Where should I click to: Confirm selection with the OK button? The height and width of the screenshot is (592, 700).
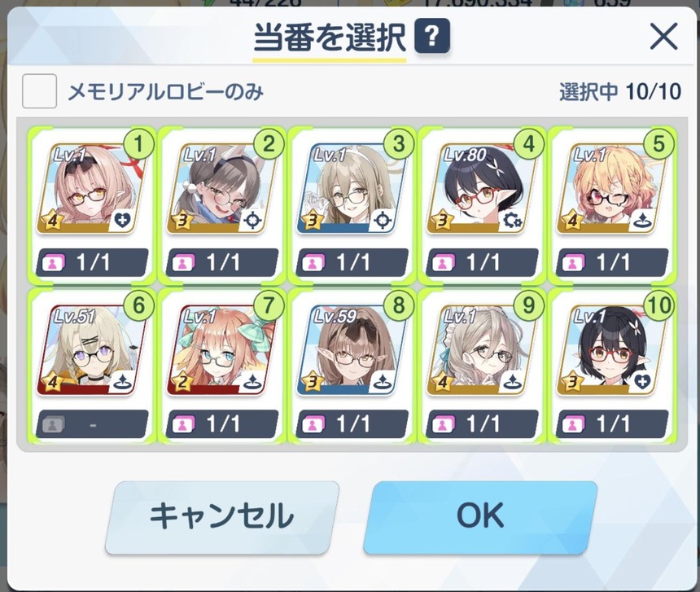(x=480, y=517)
